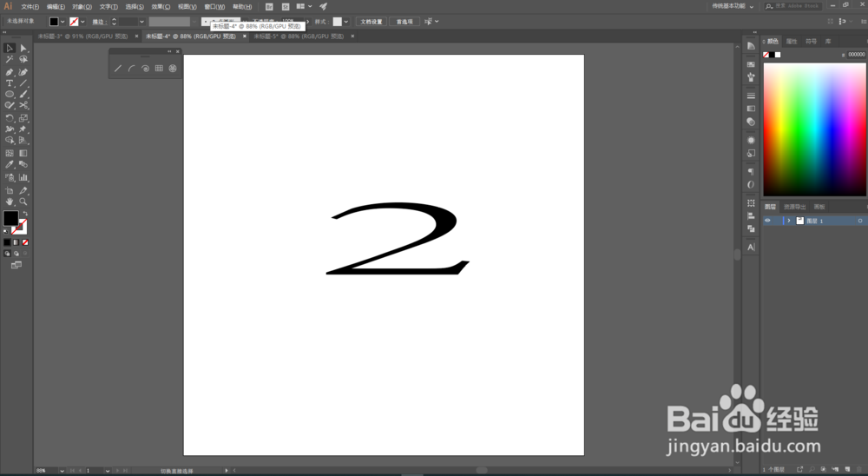
Task: Click the Spiral tool in floating panel
Action: click(x=145, y=69)
